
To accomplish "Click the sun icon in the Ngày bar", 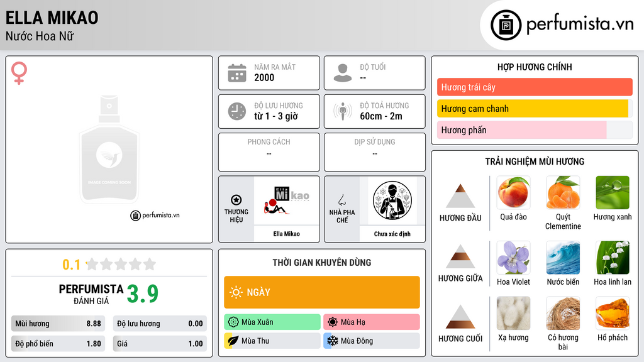I will (x=236, y=292).
